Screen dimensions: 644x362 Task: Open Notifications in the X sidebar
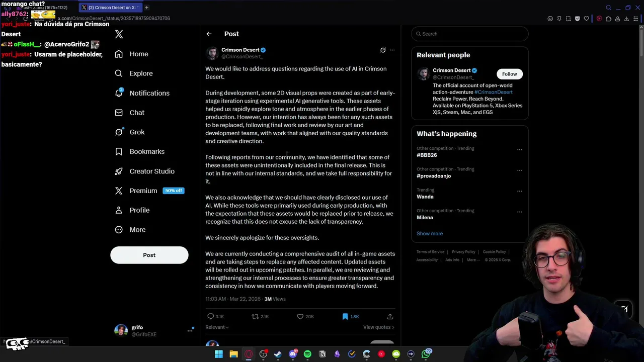click(x=142, y=93)
